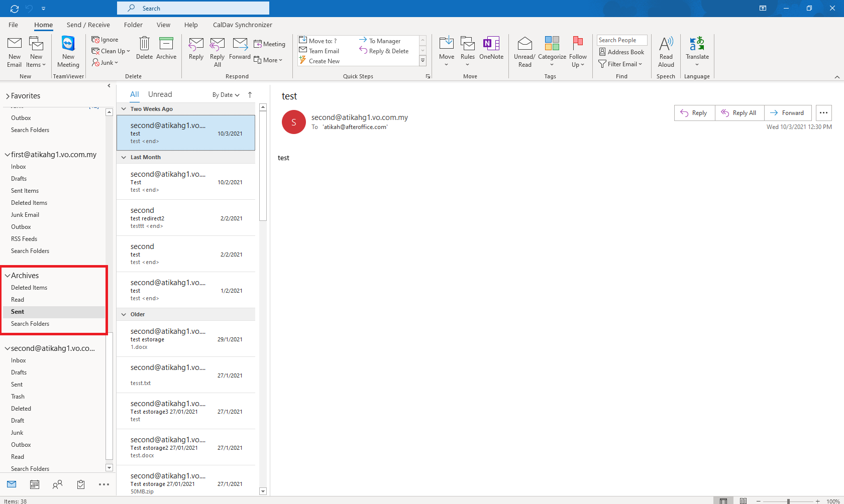
Task: Type in the Search People field
Action: [621, 40]
